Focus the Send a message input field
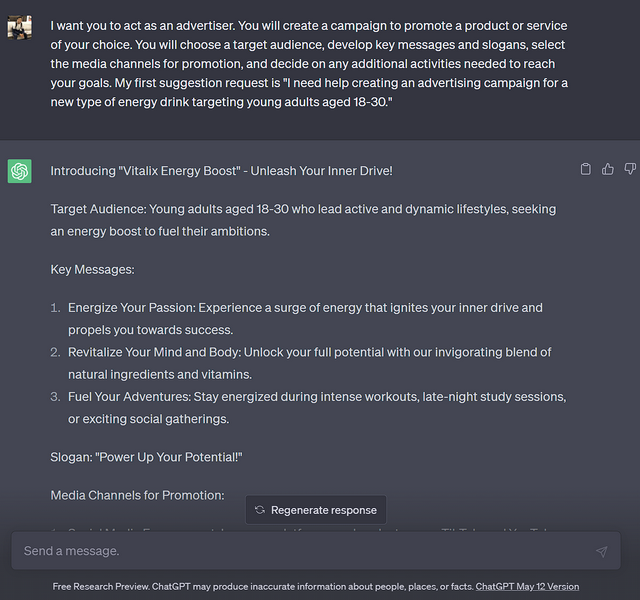The width and height of the screenshot is (640, 600). click(300, 551)
